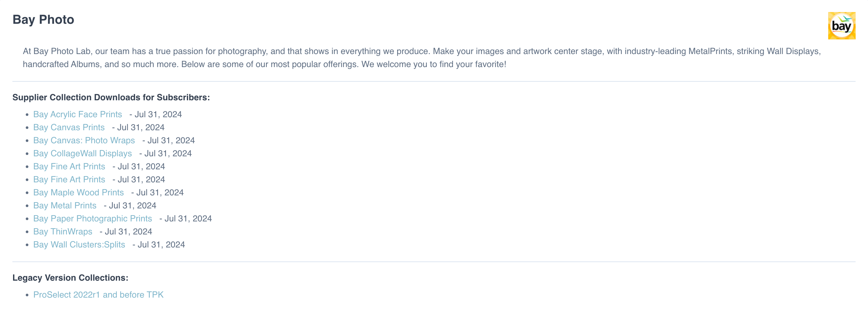Download the Bay Maple Wood Prints collection
The width and height of the screenshot is (868, 323).
[x=79, y=192]
